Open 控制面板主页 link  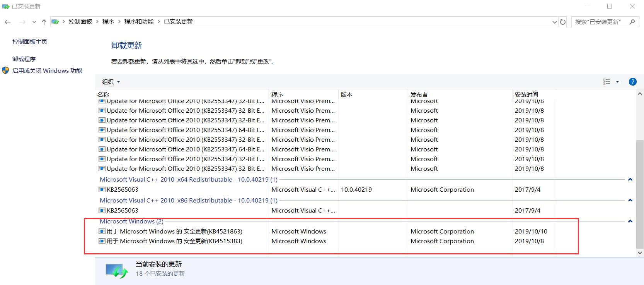tap(30, 41)
